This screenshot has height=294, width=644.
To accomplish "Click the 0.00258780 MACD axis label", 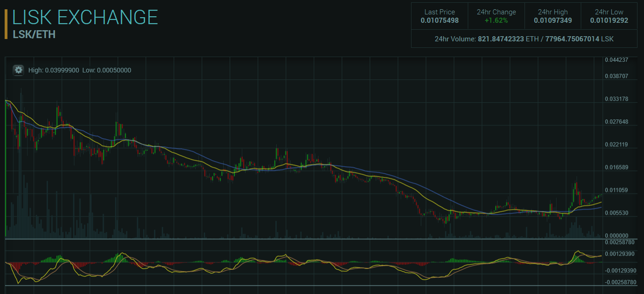I will 620,242.
